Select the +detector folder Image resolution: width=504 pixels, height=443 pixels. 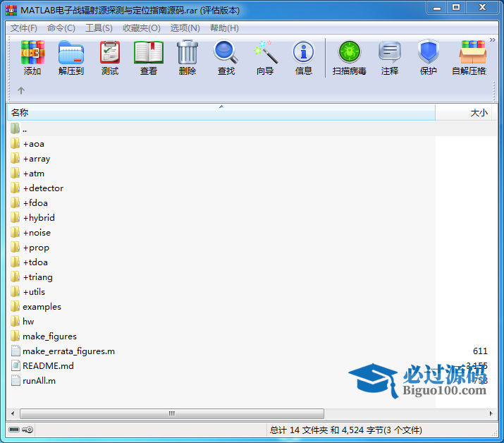pos(37,188)
